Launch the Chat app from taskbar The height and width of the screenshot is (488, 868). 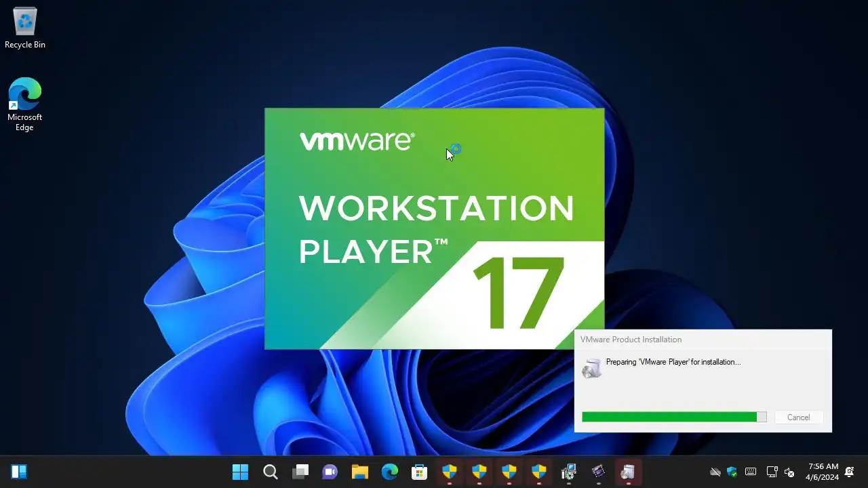click(330, 472)
